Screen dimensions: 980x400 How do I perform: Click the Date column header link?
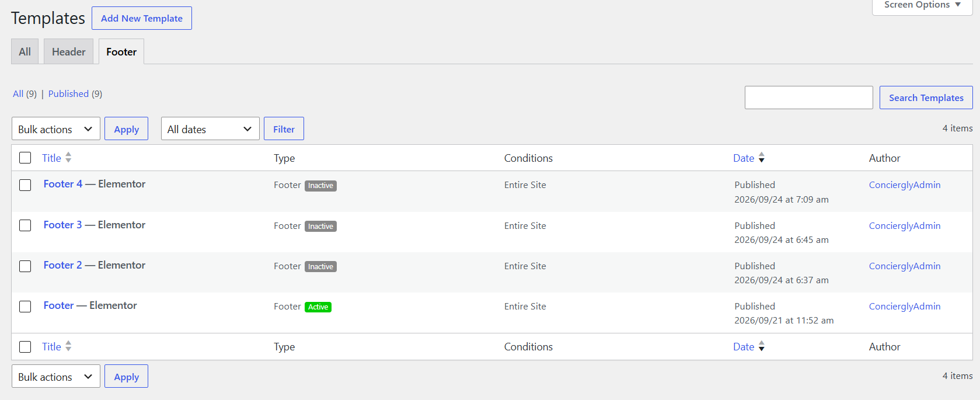pyautogui.click(x=744, y=158)
